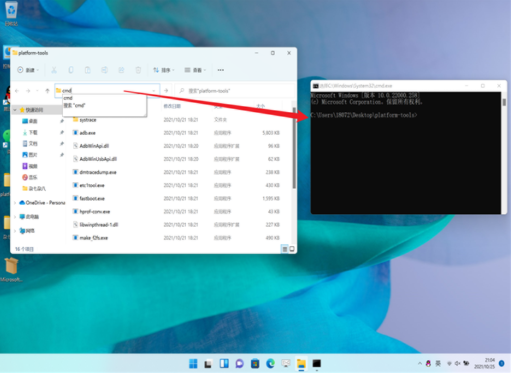Image resolution: width=511 pixels, height=374 pixels.
Task: Expand the Network tree node
Action: (15, 231)
